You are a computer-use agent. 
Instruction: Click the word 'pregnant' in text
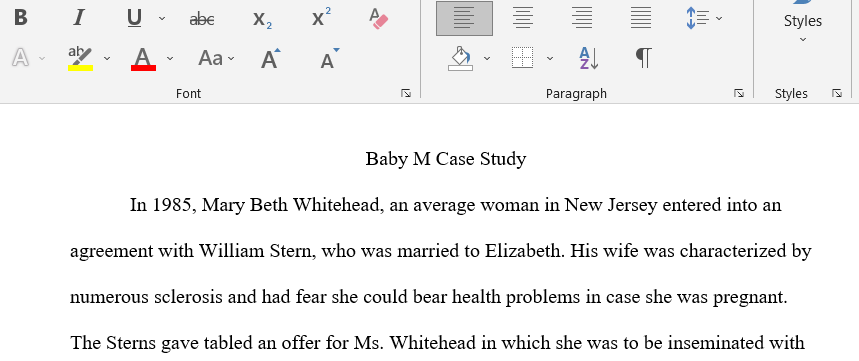click(747, 297)
